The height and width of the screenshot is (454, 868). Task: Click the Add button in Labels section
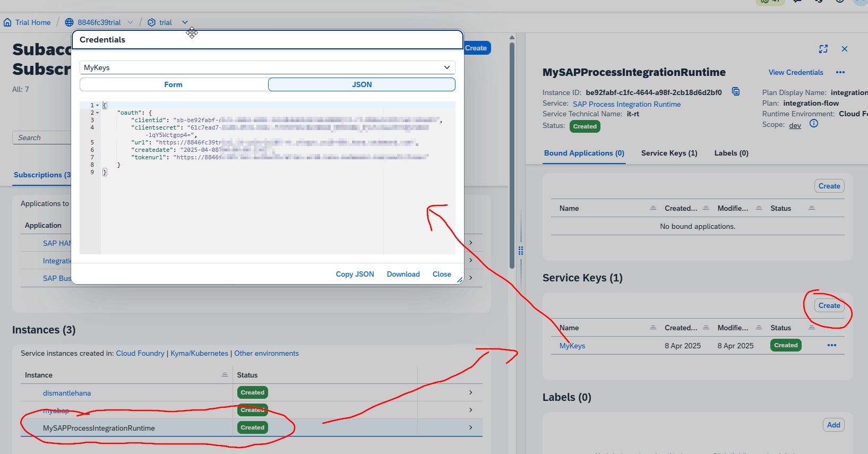pyautogui.click(x=833, y=425)
